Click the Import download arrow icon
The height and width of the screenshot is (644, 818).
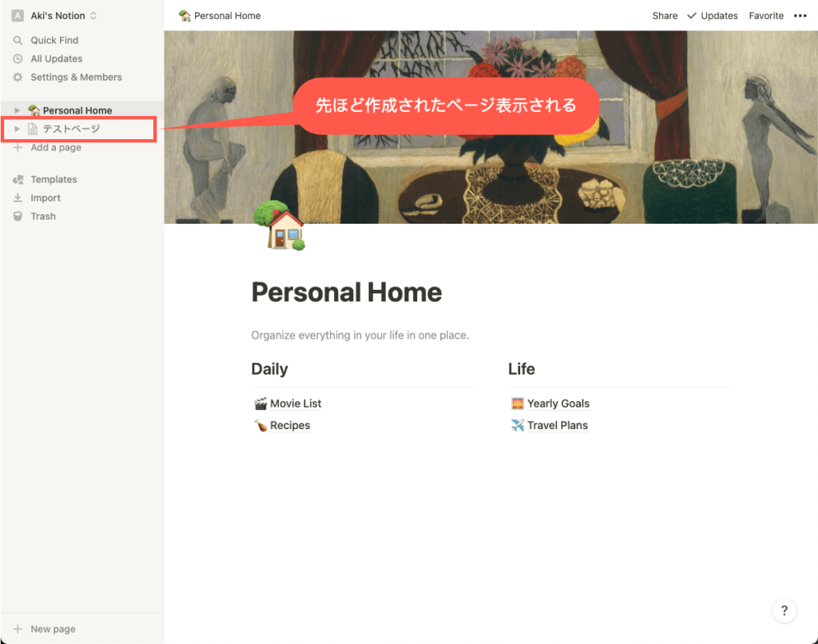coord(18,198)
